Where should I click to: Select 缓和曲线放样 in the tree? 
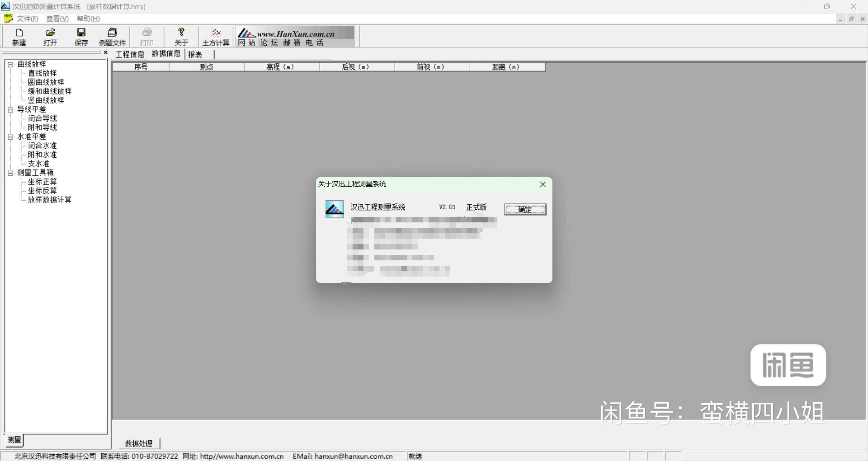click(50, 91)
